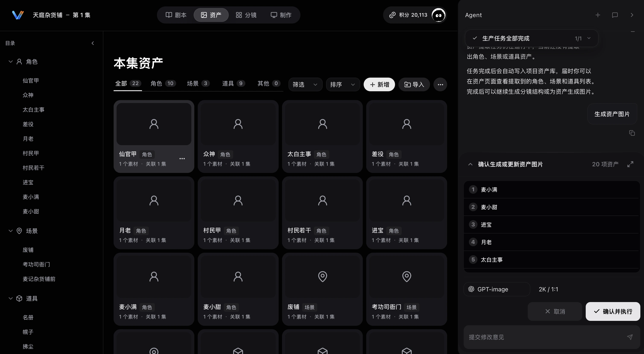The width and height of the screenshot is (644, 354).
Task: Click the app logo in the header
Action: (18, 15)
